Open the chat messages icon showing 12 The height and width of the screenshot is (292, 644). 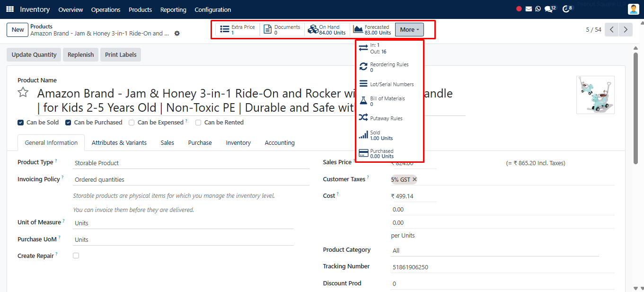[550, 9]
